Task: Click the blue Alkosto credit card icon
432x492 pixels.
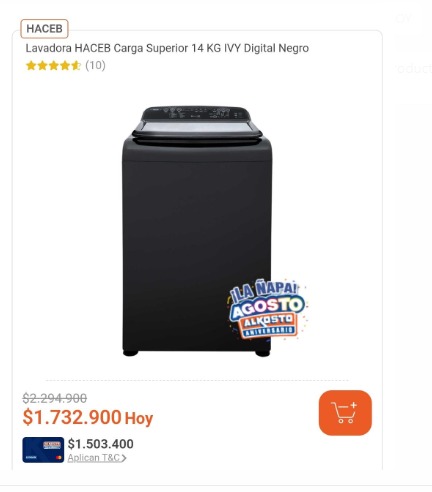Action: 43,450
